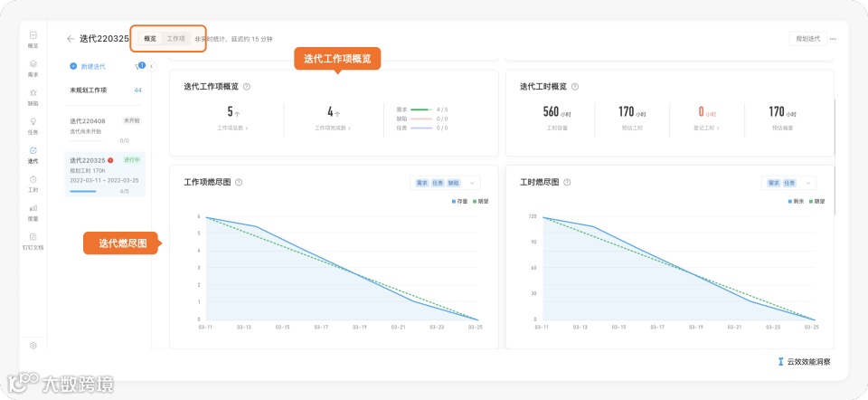Open the settings gear in sidebar

point(33,345)
